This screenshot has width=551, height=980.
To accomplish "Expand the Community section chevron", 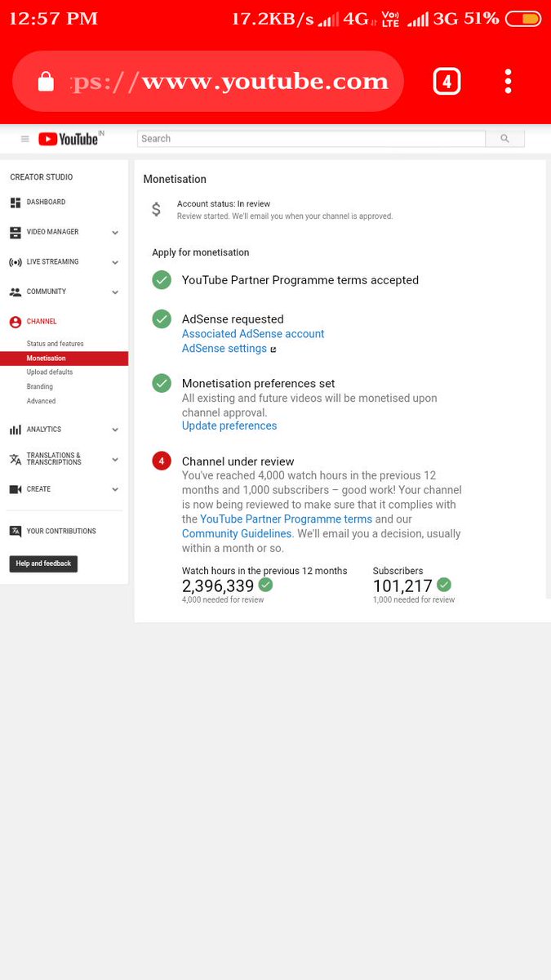I will [x=115, y=292].
